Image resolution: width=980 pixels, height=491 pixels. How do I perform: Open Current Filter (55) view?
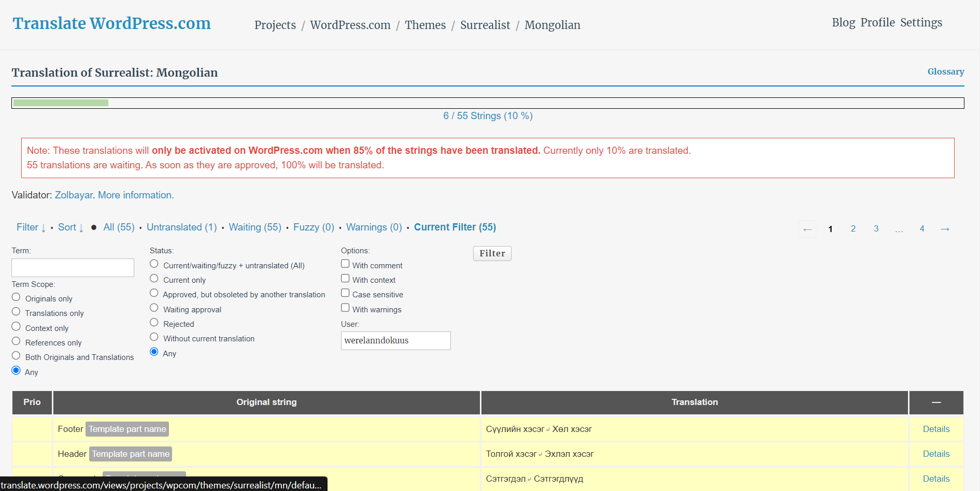click(455, 227)
